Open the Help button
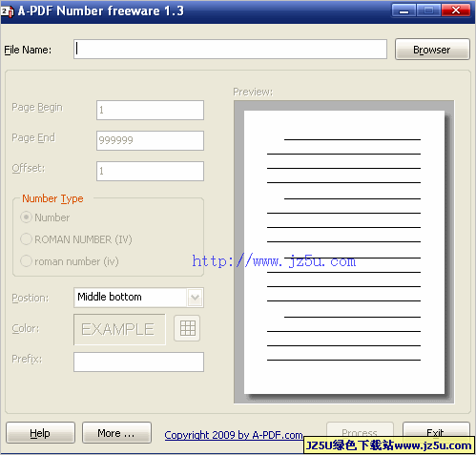Viewport: 476px width, 455px height. pyautogui.click(x=40, y=433)
